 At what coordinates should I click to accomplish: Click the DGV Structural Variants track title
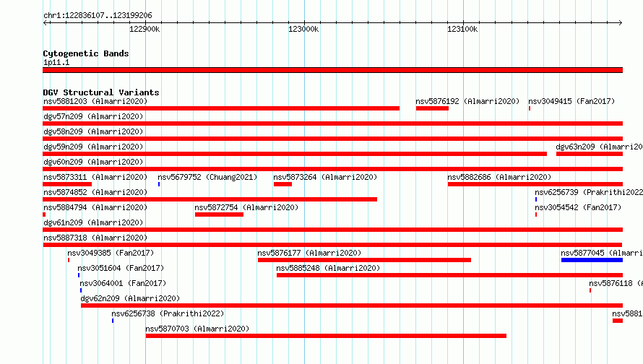pyautogui.click(x=101, y=92)
